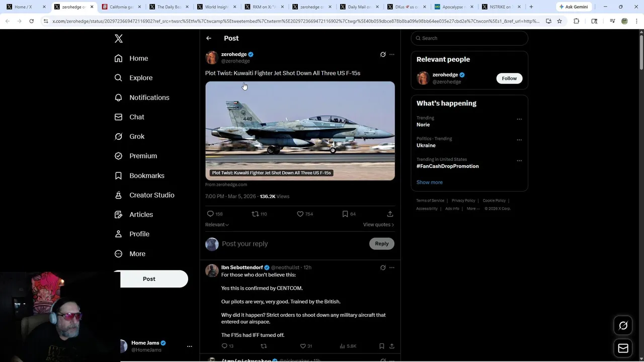644x362 pixels.
Task: Click the Creator Studio sidebar icon
Action: [x=119, y=195]
